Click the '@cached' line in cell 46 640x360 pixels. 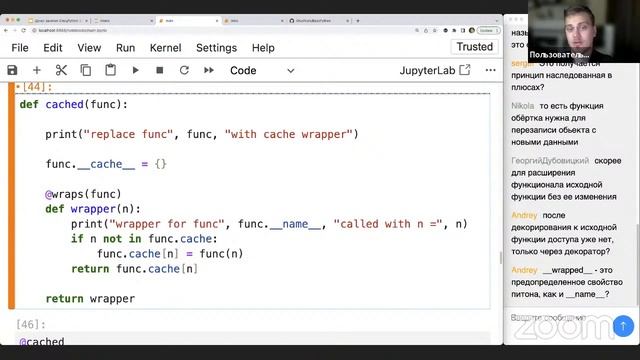coord(42,341)
